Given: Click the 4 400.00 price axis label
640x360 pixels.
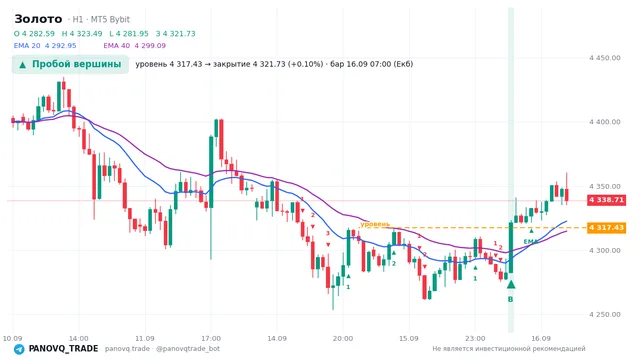Looking at the screenshot, I should 604,122.
